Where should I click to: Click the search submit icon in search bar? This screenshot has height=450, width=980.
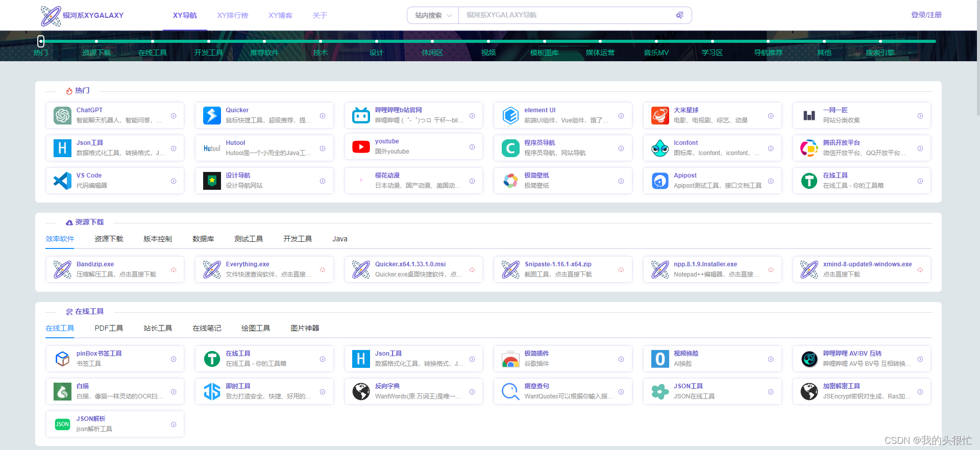click(680, 15)
